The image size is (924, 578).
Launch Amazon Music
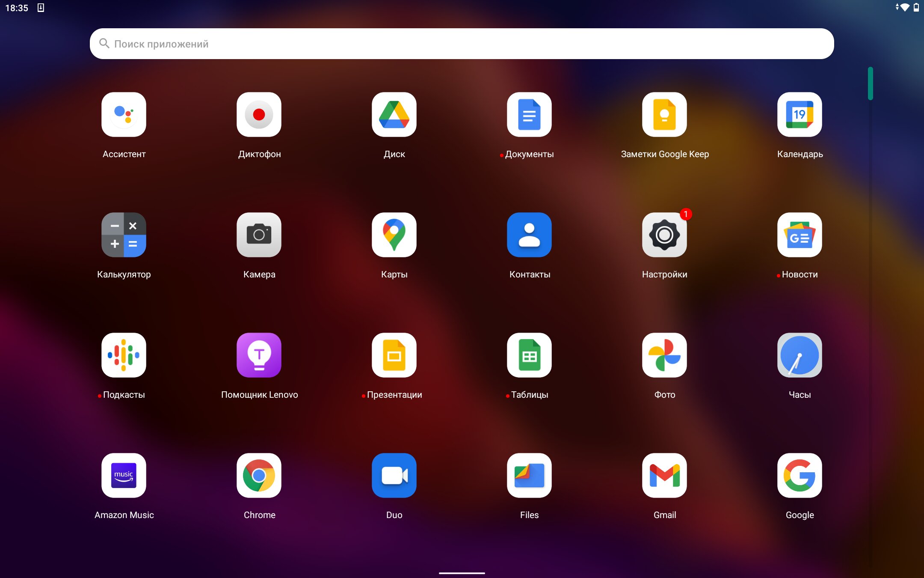click(x=124, y=476)
